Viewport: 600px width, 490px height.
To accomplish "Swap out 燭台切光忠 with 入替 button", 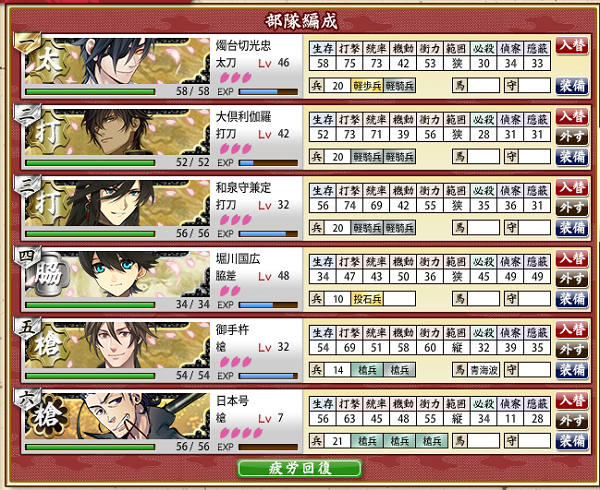I will click(x=572, y=46).
